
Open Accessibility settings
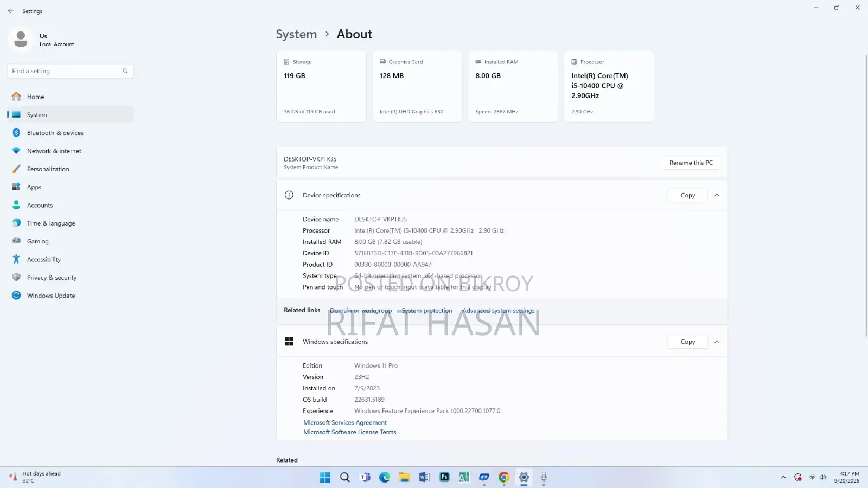point(71,259)
